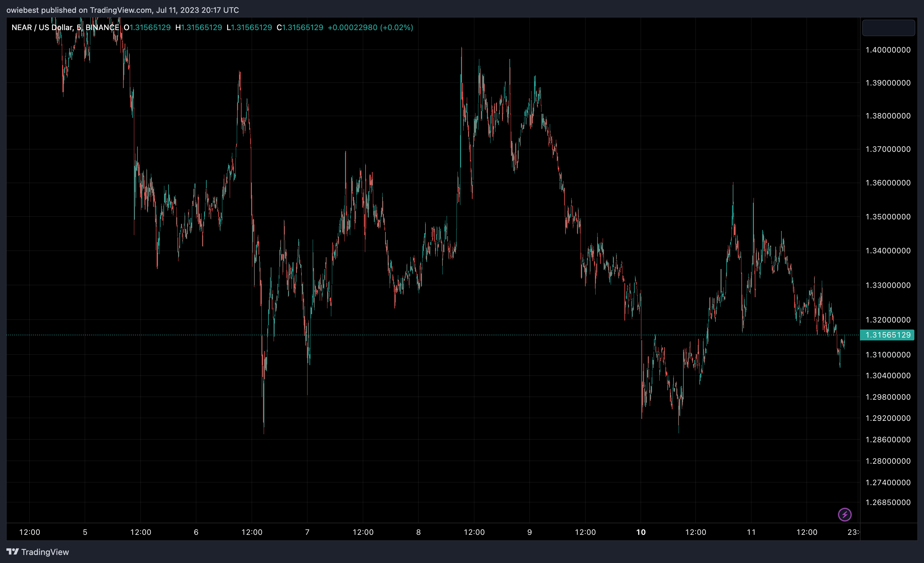Click the 1.26850000 price axis label
Viewport: 924px width, 563px height.
887,502
